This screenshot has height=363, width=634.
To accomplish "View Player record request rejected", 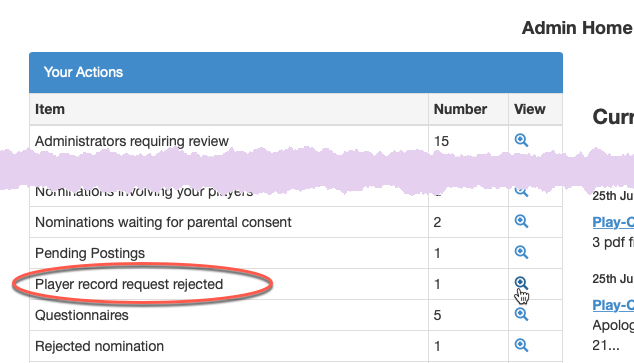I will tap(521, 283).
